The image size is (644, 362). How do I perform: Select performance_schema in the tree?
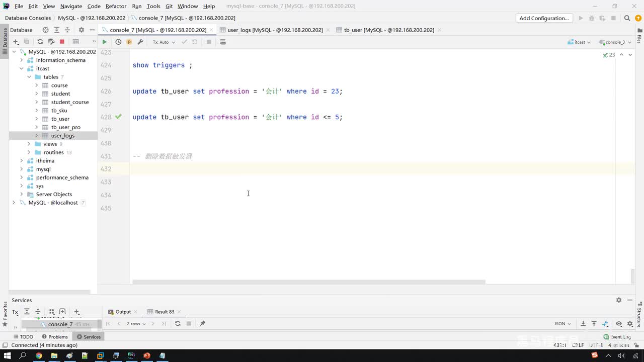pyautogui.click(x=62, y=177)
